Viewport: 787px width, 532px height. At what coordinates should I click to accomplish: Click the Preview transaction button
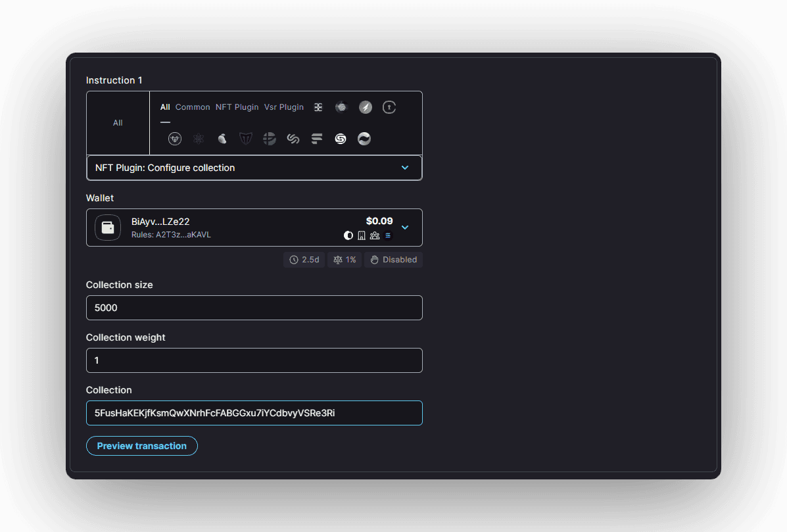(x=142, y=446)
